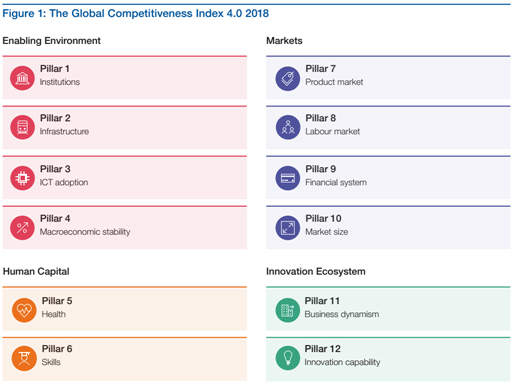Viewport: 516px width, 389px height.
Task: Select the Macroeconomic stability percent icon
Action: (22, 228)
